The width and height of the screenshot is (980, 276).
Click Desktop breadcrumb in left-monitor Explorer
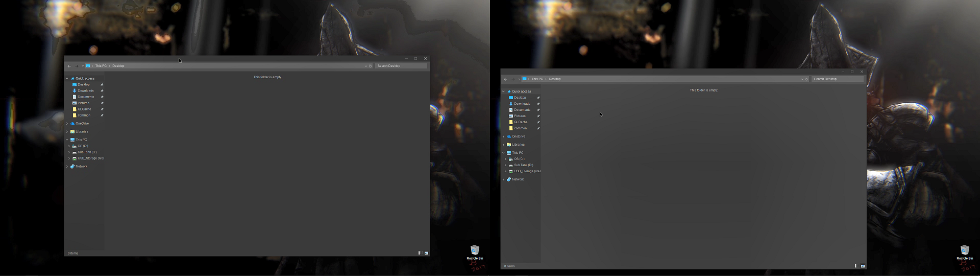coord(118,66)
